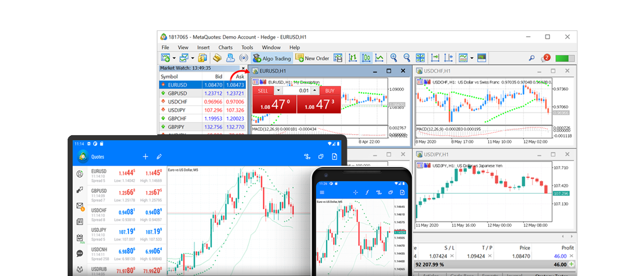Open the File menu
This screenshot has width=644, height=276.
(165, 47)
